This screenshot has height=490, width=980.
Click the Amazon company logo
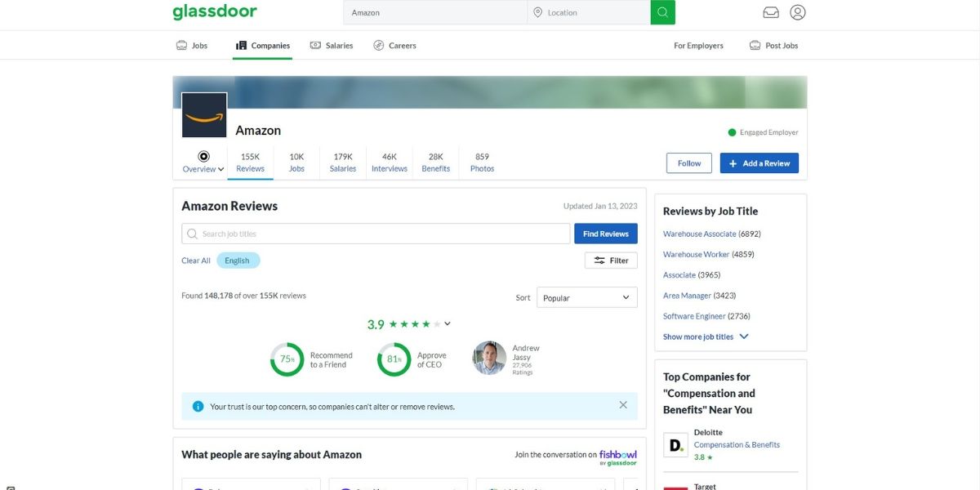pyautogui.click(x=204, y=115)
